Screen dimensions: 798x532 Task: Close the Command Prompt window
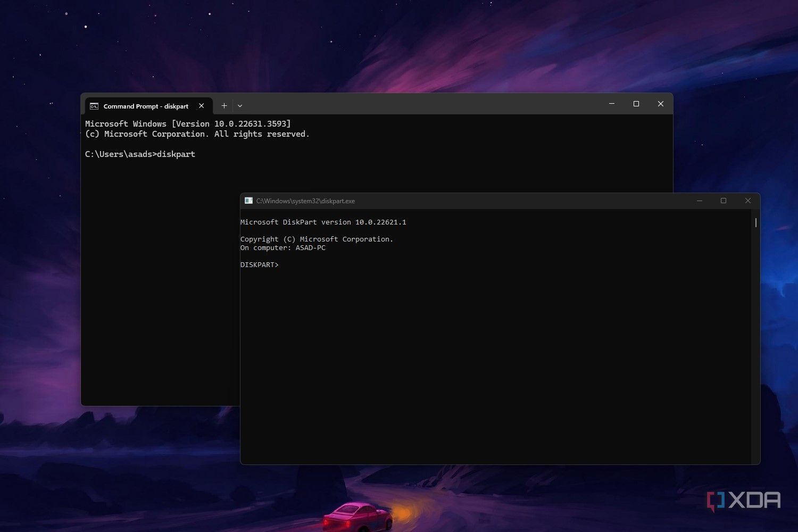tap(661, 104)
